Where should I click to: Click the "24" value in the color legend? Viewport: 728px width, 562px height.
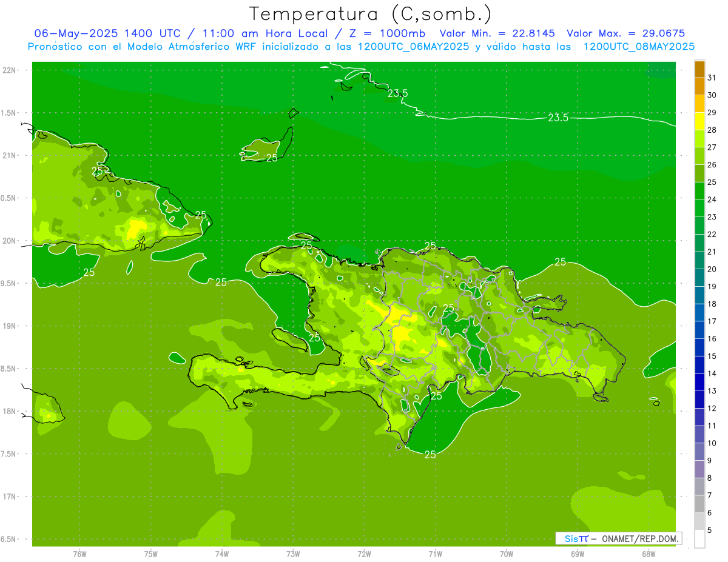712,199
